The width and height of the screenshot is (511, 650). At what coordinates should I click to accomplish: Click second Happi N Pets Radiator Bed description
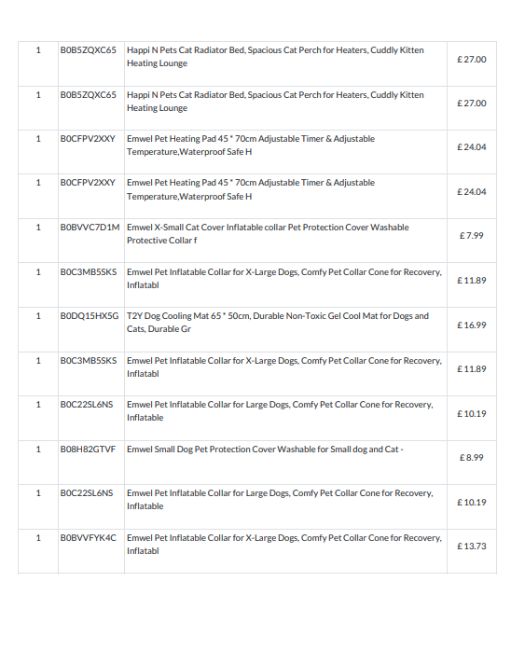click(275, 101)
